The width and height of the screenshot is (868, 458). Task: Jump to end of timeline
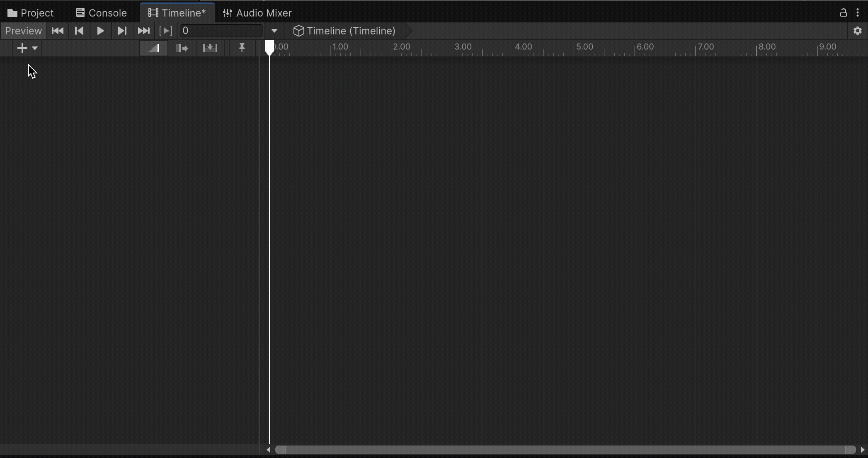point(144,31)
